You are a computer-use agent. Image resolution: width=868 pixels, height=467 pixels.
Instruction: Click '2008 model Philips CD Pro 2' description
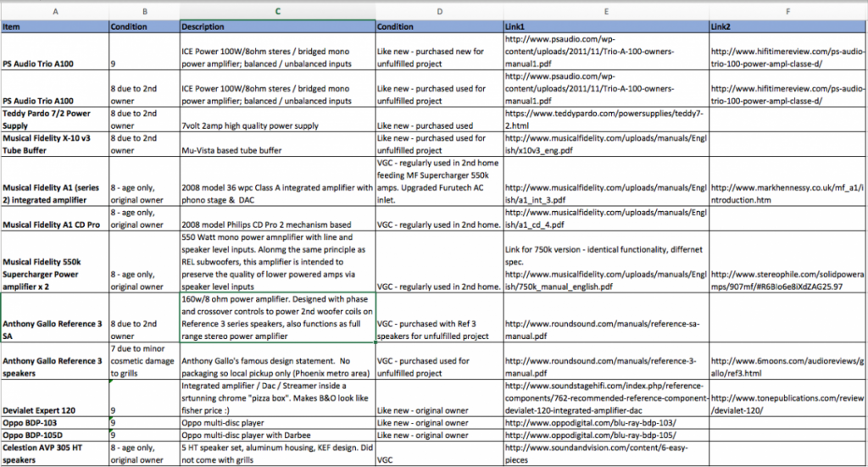point(277,219)
